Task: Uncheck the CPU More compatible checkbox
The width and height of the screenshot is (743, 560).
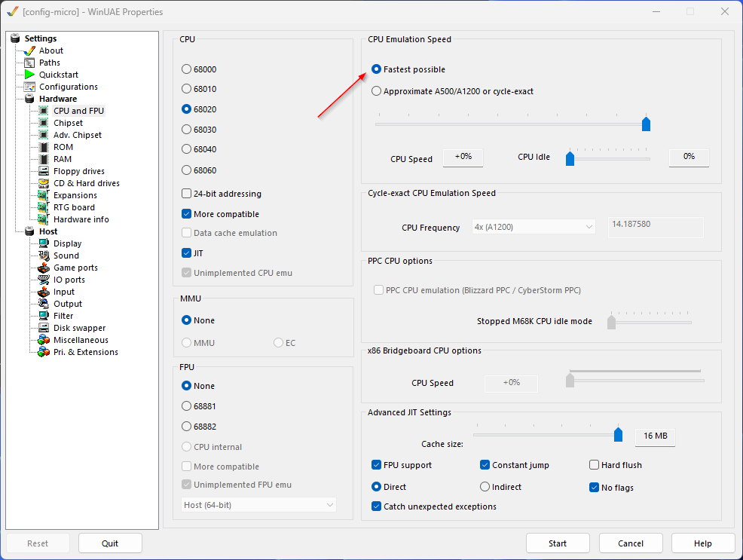Action: [187, 213]
